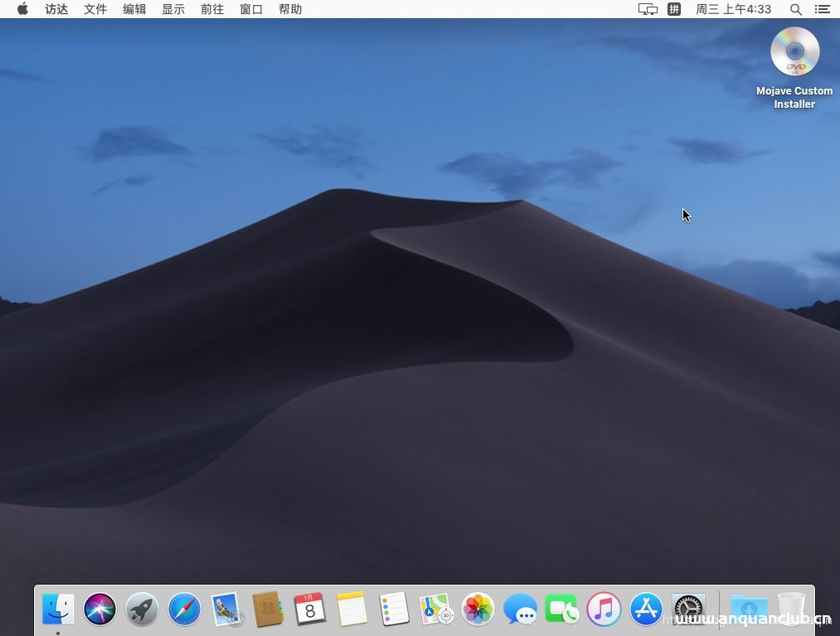Open Launchpad rocket icon
The width and height of the screenshot is (840, 636).
pos(142,609)
